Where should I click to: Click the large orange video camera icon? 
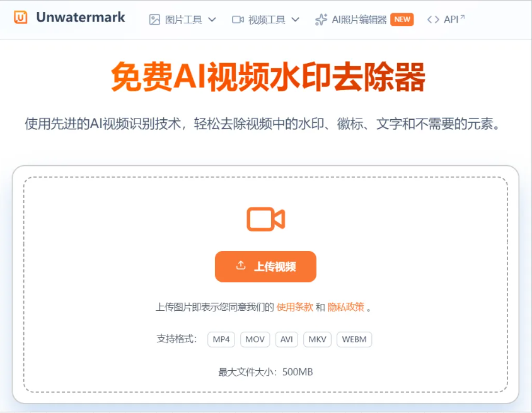[265, 219]
